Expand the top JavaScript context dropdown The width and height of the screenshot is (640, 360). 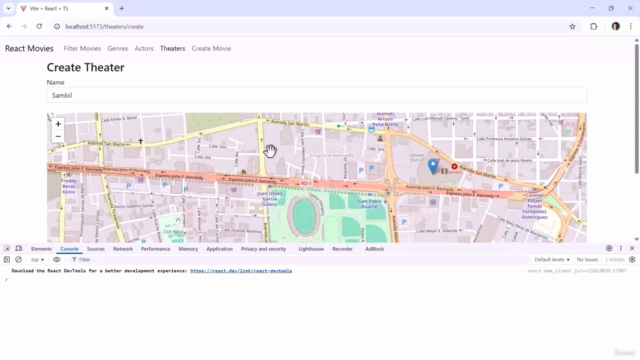click(x=38, y=260)
